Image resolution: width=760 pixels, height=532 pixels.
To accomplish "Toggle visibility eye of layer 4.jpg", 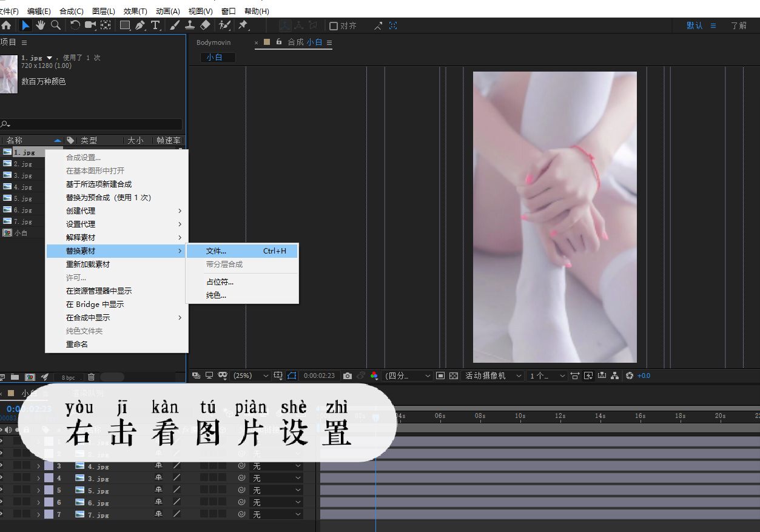I will [2, 466].
